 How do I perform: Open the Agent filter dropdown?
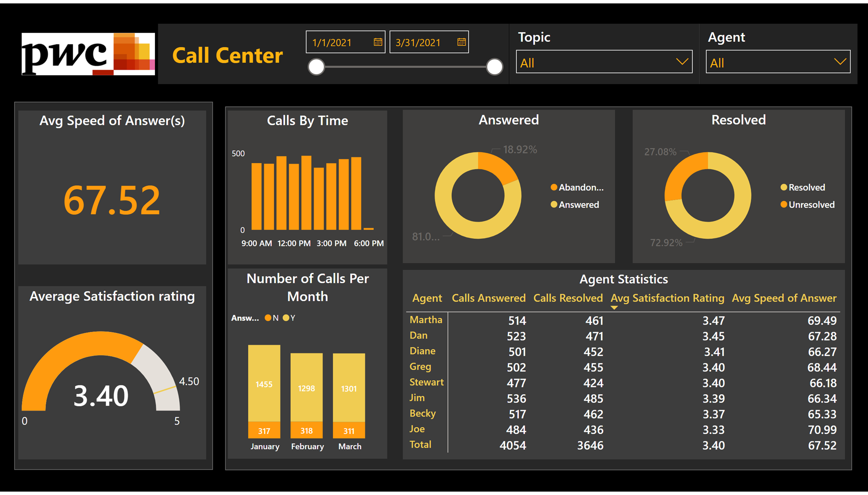840,62
